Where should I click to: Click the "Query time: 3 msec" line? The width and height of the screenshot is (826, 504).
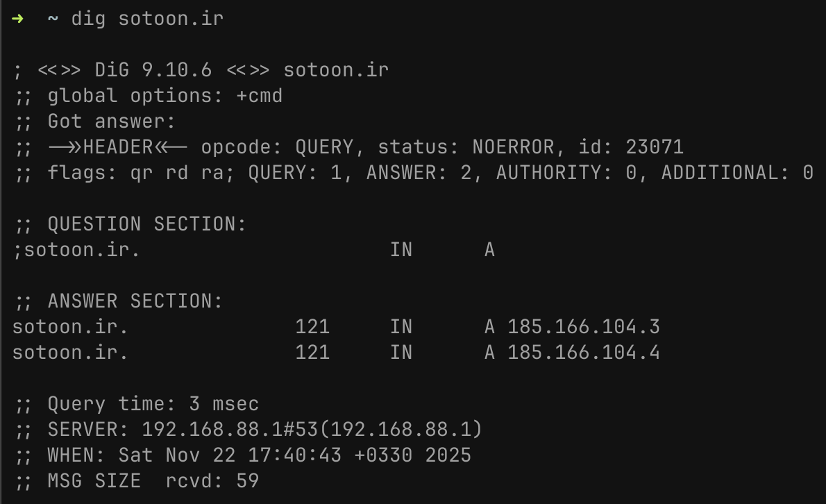click(153, 404)
